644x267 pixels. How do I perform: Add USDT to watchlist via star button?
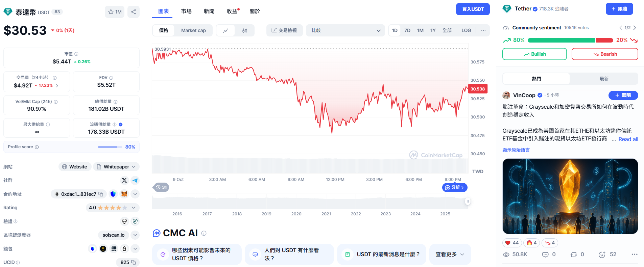[x=115, y=12]
